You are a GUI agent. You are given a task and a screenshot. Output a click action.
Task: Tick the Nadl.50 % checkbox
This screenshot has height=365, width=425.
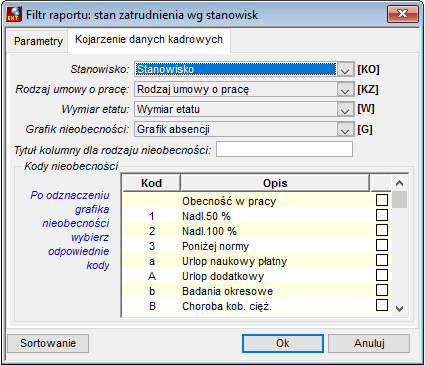point(382,215)
